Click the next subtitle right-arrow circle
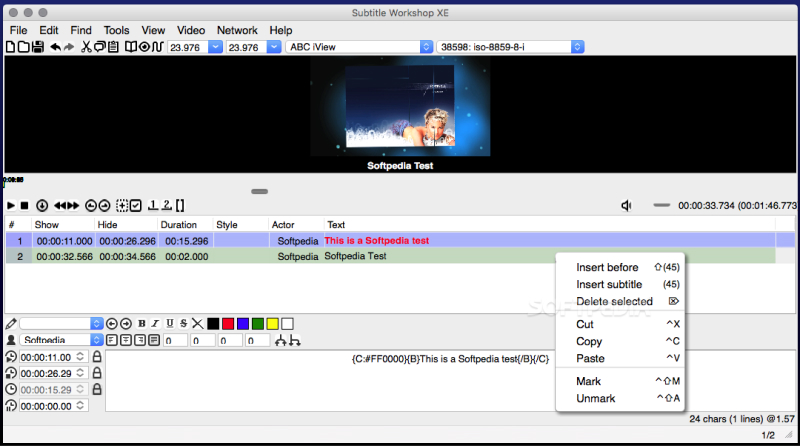 pos(126,324)
